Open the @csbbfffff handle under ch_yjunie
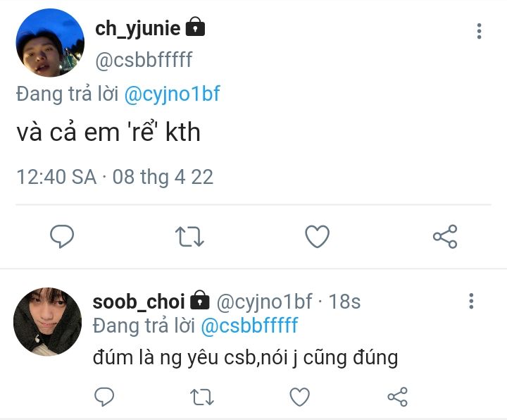The image size is (507, 420). pos(144,59)
